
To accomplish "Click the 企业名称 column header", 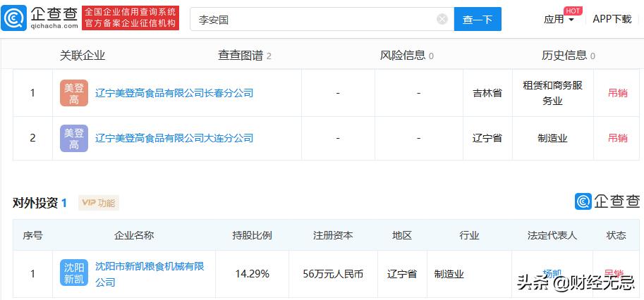I will tap(134, 235).
